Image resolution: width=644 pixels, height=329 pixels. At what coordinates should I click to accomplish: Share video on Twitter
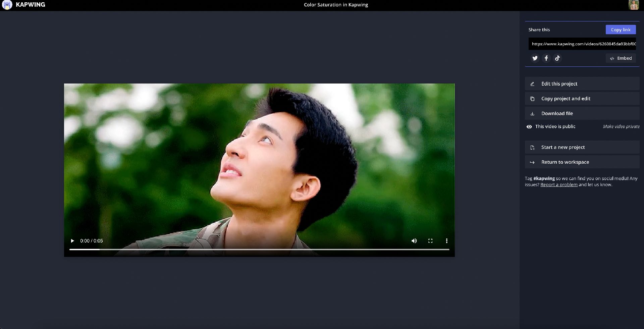(x=535, y=58)
